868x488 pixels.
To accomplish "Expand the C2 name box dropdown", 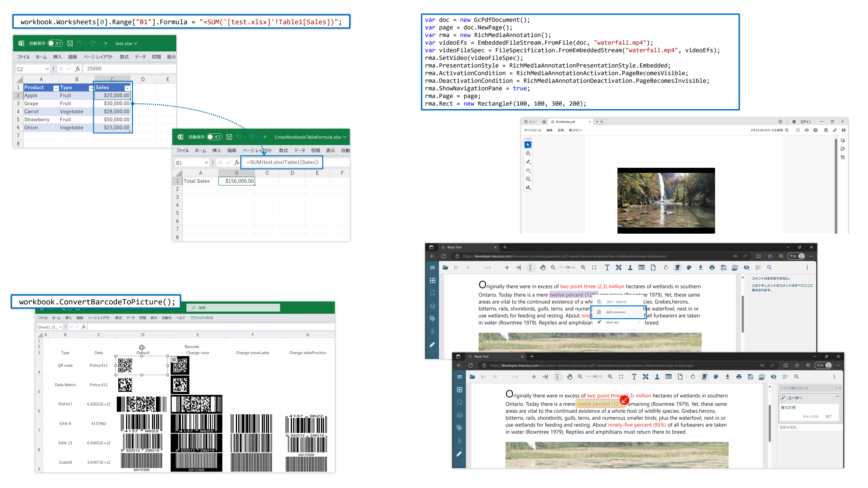I will pos(47,69).
